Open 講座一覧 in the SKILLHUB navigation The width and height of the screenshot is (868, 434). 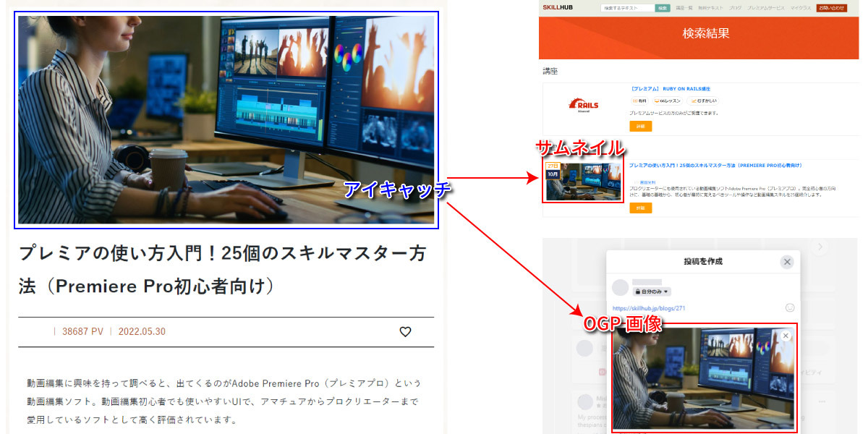tap(684, 8)
